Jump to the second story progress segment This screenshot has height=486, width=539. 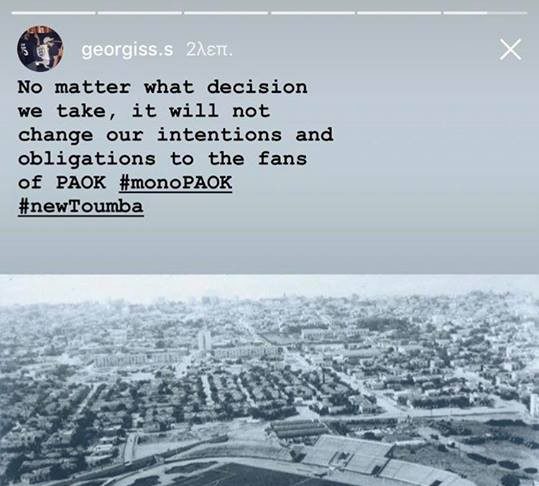140,13
